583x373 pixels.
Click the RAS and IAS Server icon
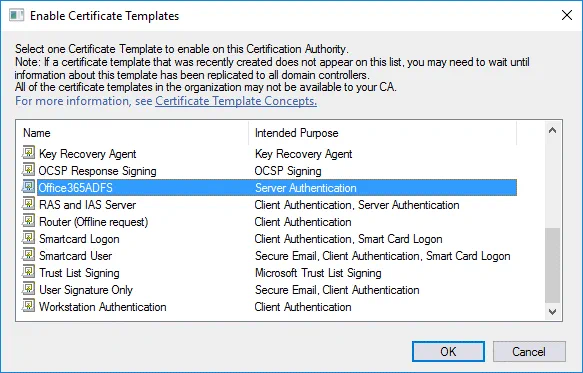(x=28, y=204)
